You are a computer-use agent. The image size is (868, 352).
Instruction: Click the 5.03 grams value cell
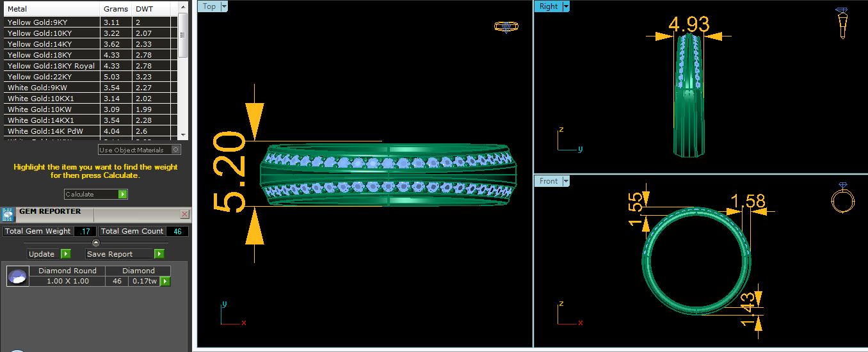tap(117, 77)
